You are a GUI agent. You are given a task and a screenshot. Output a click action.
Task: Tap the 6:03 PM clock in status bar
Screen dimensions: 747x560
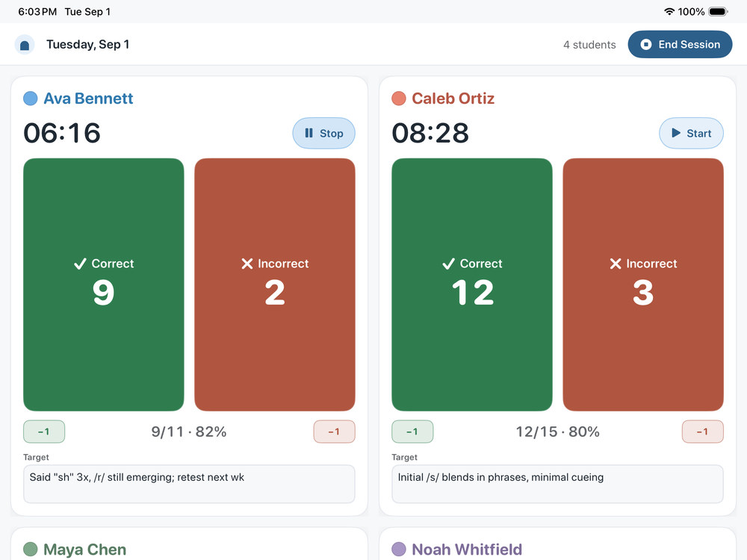[x=37, y=11]
